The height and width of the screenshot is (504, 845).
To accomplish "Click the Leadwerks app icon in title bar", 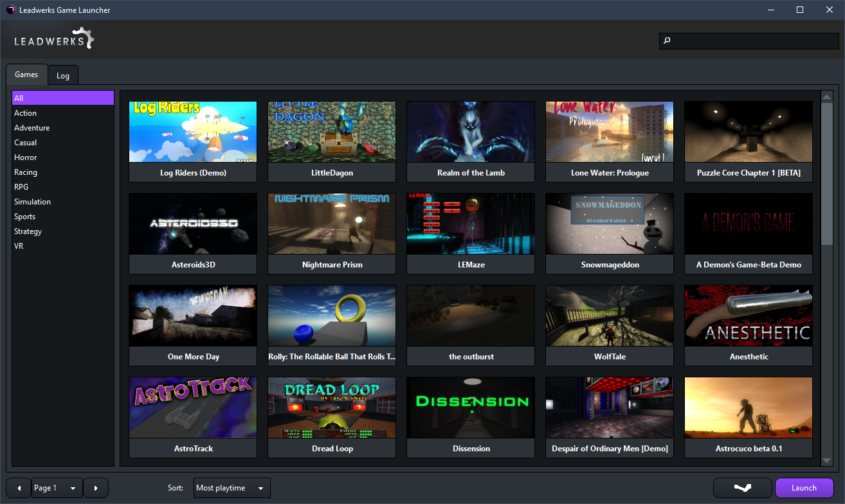I will 11,10.
